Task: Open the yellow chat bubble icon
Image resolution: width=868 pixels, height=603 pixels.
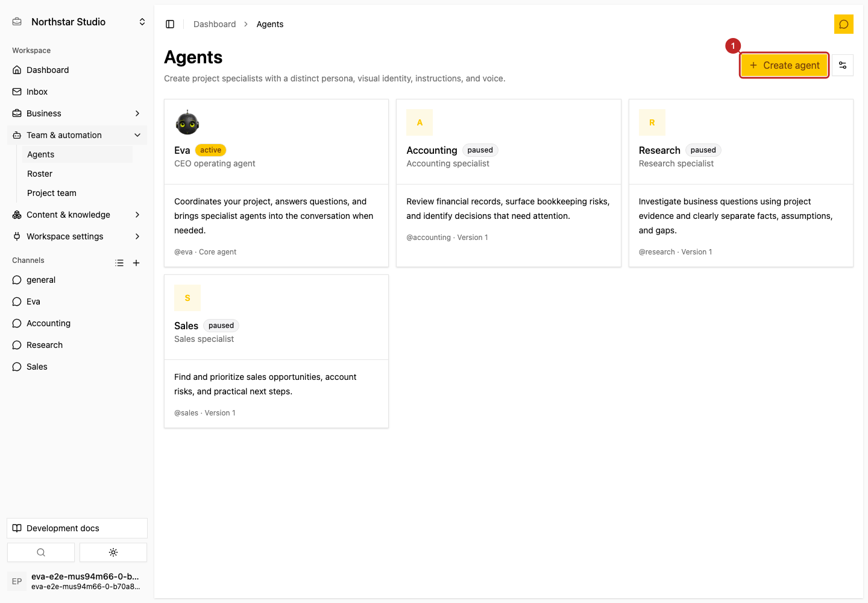Action: 843,24
